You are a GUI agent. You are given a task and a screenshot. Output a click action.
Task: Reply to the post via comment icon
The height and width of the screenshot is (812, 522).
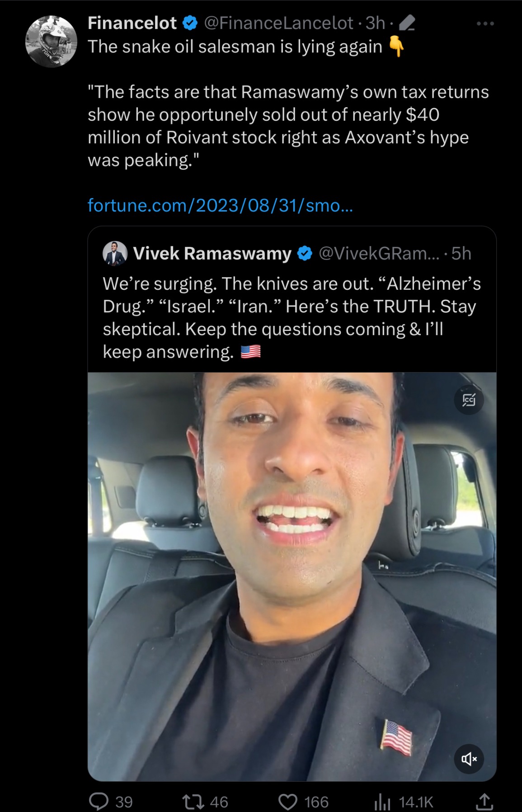[99, 802]
